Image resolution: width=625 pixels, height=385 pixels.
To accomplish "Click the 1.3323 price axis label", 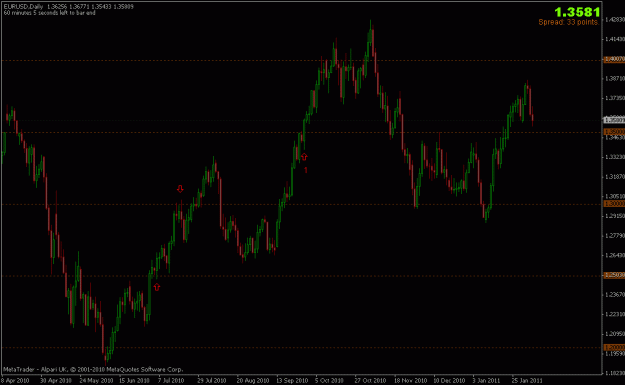I will [x=615, y=157].
